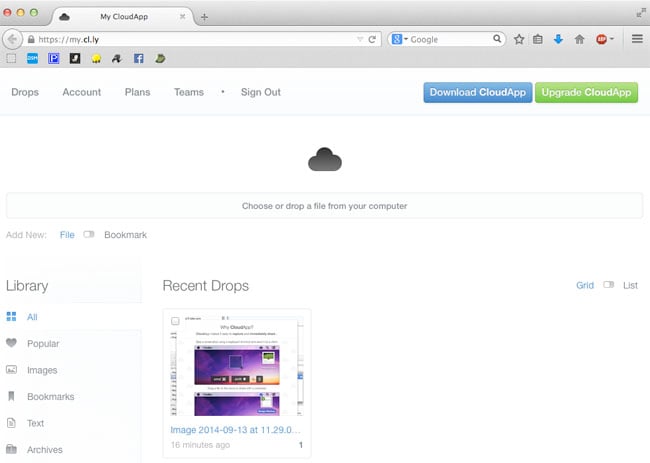Bookmark this page with the star icon
The width and height of the screenshot is (650, 463).
pos(519,39)
